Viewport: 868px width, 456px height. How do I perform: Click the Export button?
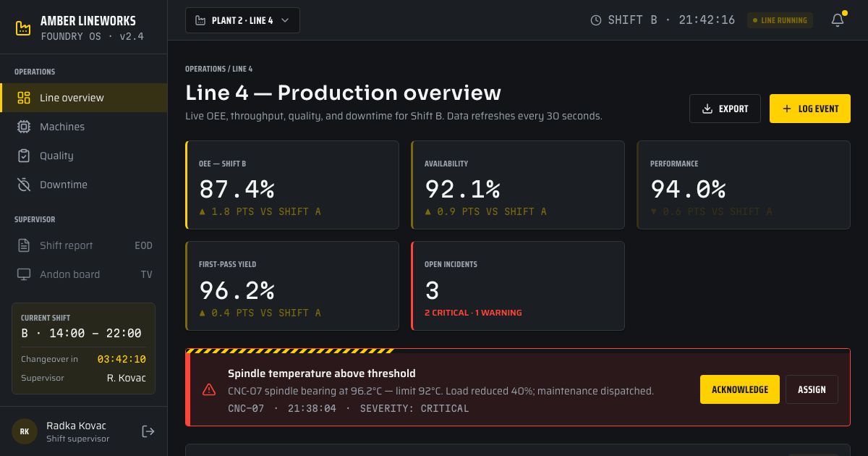(x=725, y=109)
